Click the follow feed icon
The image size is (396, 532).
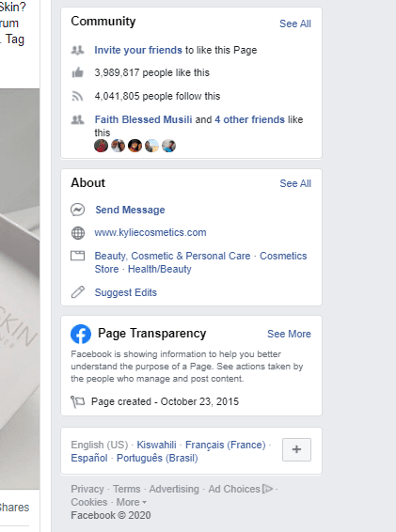77,97
